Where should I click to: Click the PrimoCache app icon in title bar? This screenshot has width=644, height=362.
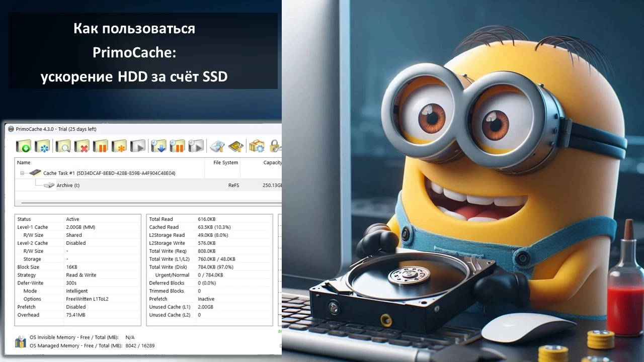(11, 129)
